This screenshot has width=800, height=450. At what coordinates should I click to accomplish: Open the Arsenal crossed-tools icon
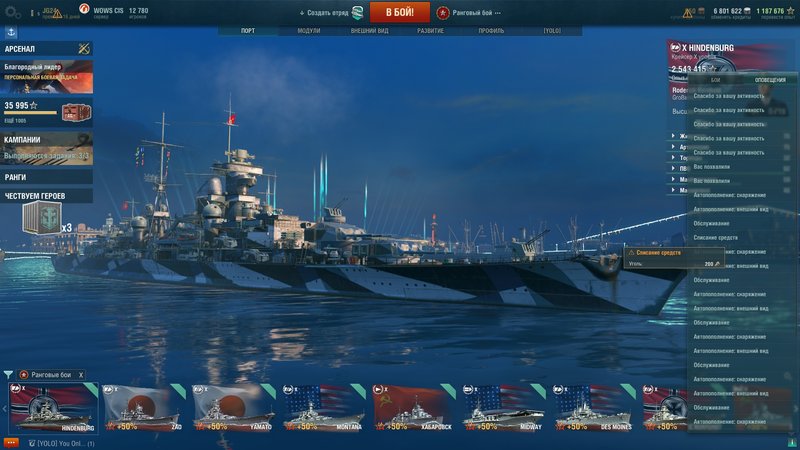84,48
